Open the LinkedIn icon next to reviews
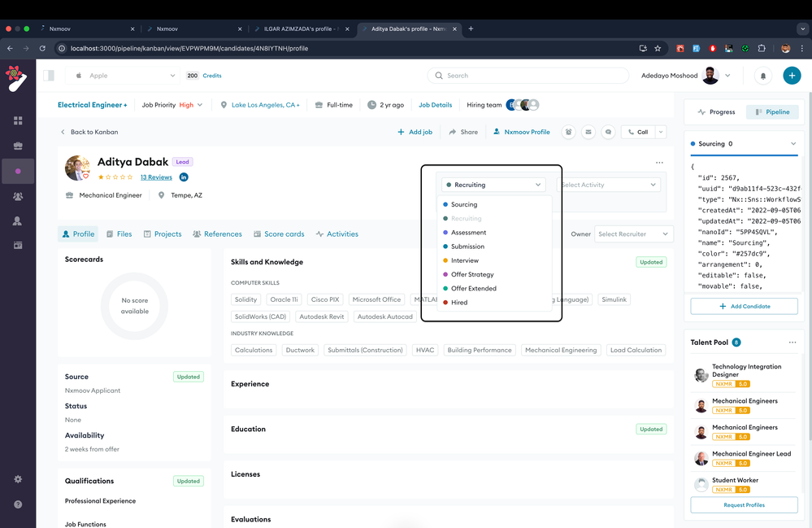 184,177
